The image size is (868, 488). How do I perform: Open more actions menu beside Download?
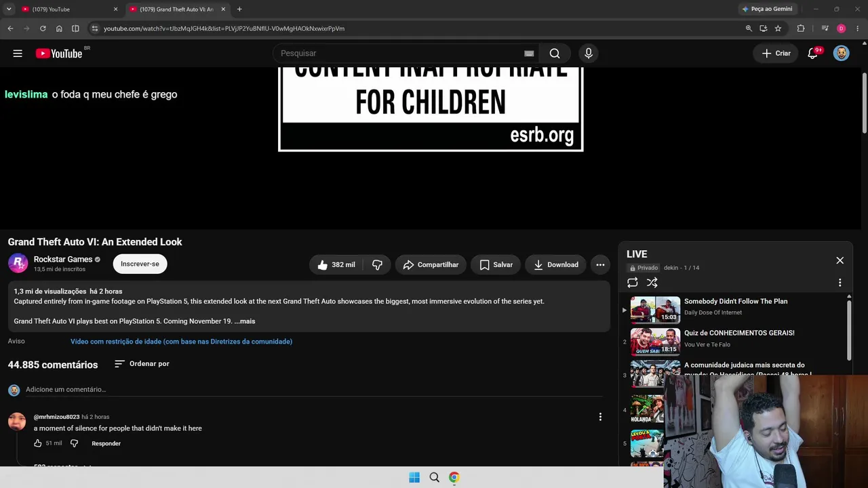pos(600,265)
